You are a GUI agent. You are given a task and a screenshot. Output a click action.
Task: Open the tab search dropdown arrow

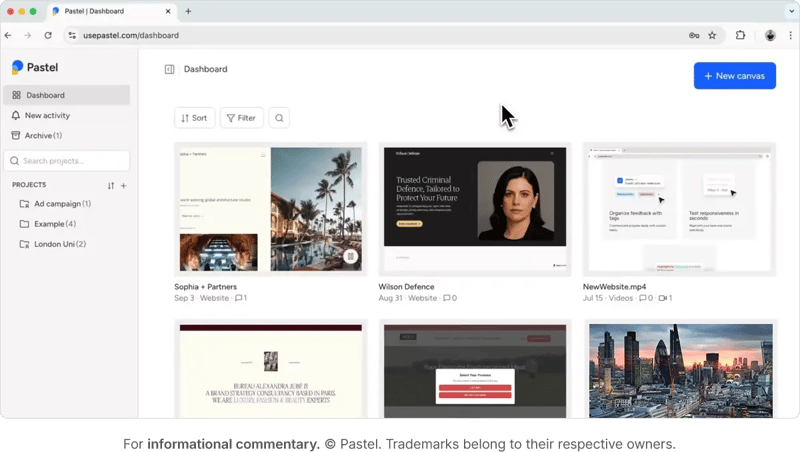click(x=791, y=11)
